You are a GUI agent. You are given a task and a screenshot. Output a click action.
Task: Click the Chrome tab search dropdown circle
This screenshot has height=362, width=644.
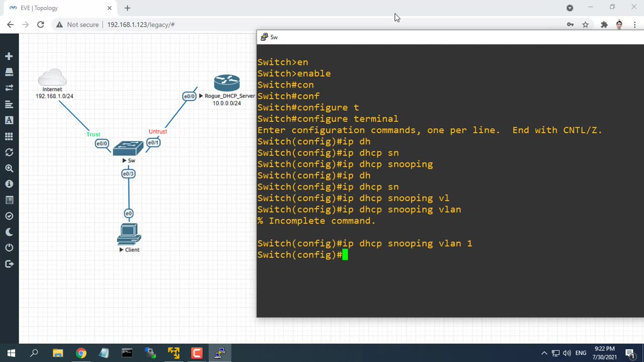click(x=570, y=8)
